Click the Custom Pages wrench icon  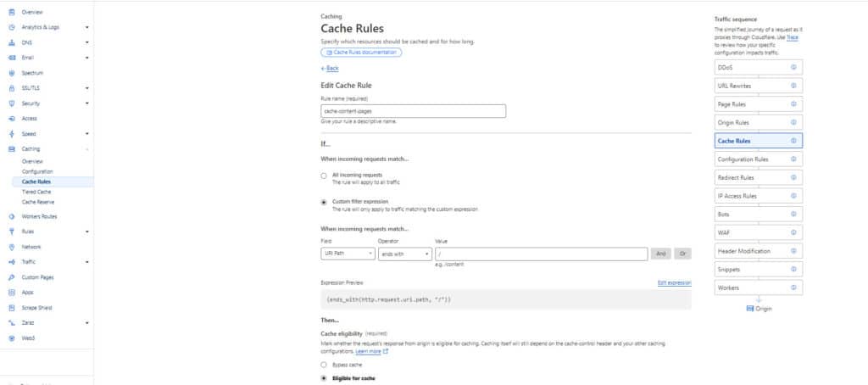12,277
